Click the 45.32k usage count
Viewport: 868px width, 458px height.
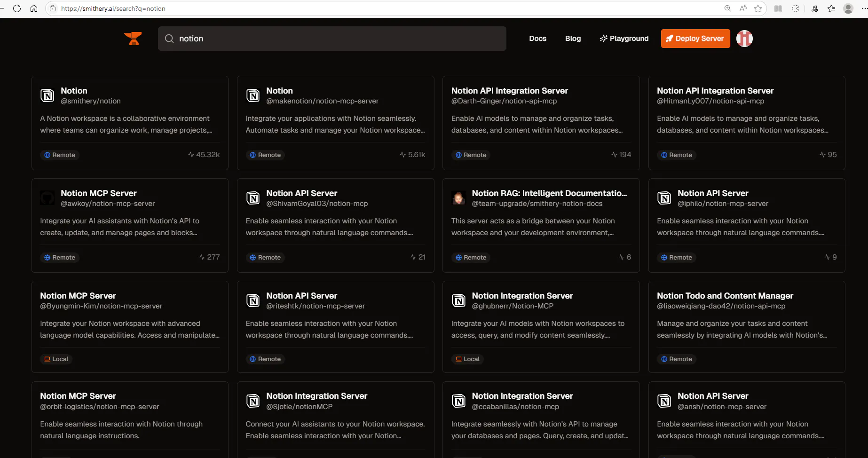point(204,155)
